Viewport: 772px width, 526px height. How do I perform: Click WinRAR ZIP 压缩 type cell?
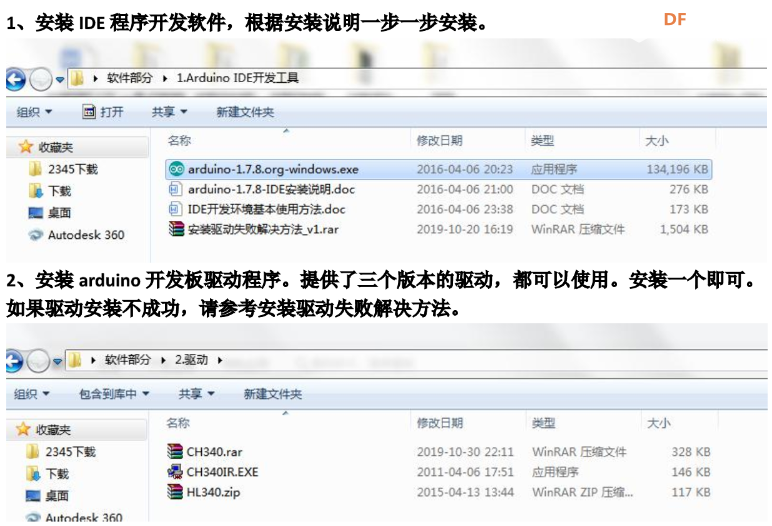pos(582,493)
